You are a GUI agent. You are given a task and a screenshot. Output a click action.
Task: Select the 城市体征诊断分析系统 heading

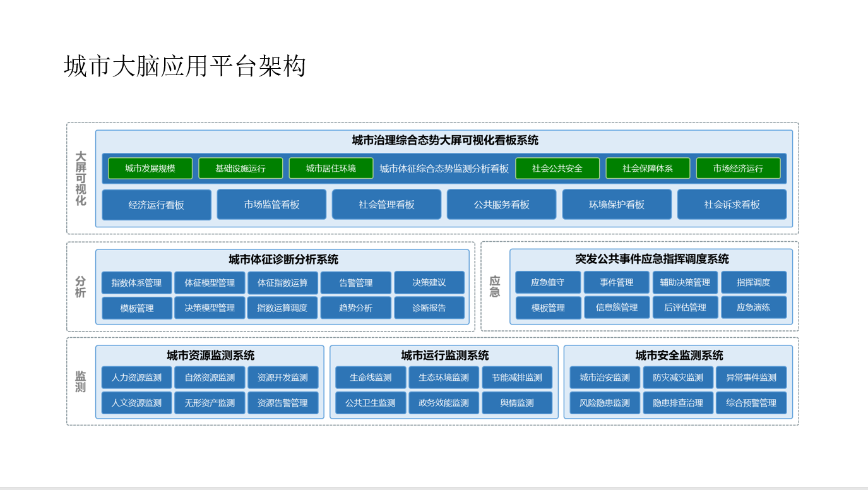pyautogui.click(x=283, y=260)
